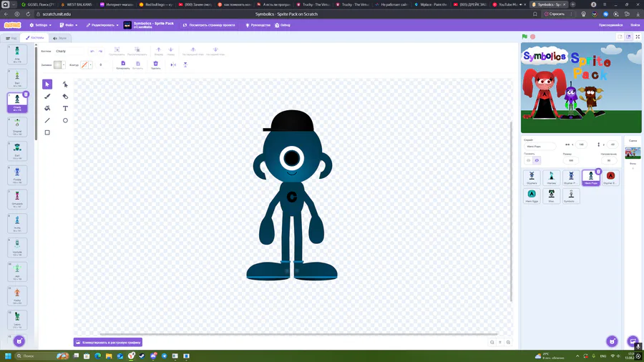Show the sprite with open-eye button

point(529,160)
